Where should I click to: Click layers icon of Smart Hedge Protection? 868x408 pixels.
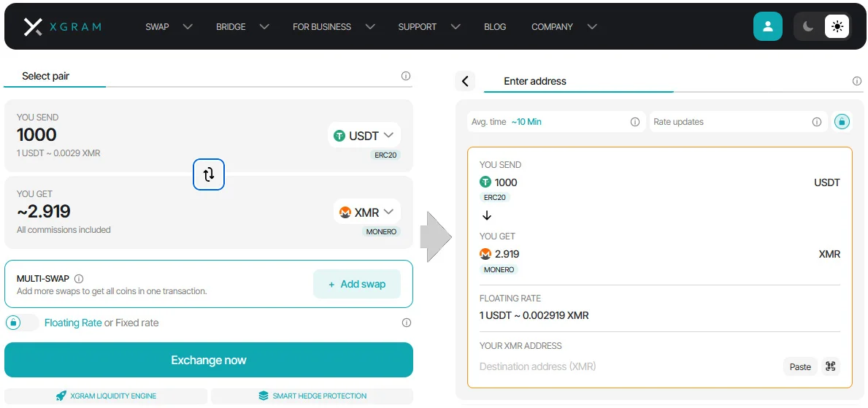pos(264,396)
